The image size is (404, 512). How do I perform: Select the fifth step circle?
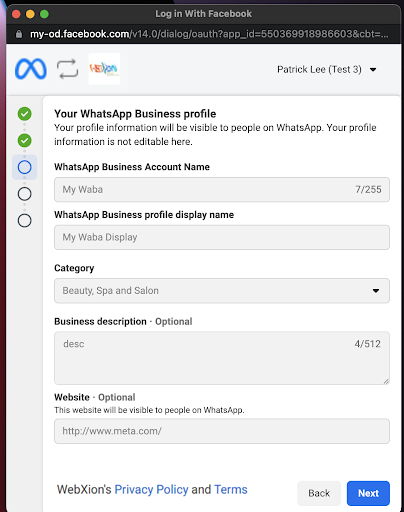click(25, 220)
